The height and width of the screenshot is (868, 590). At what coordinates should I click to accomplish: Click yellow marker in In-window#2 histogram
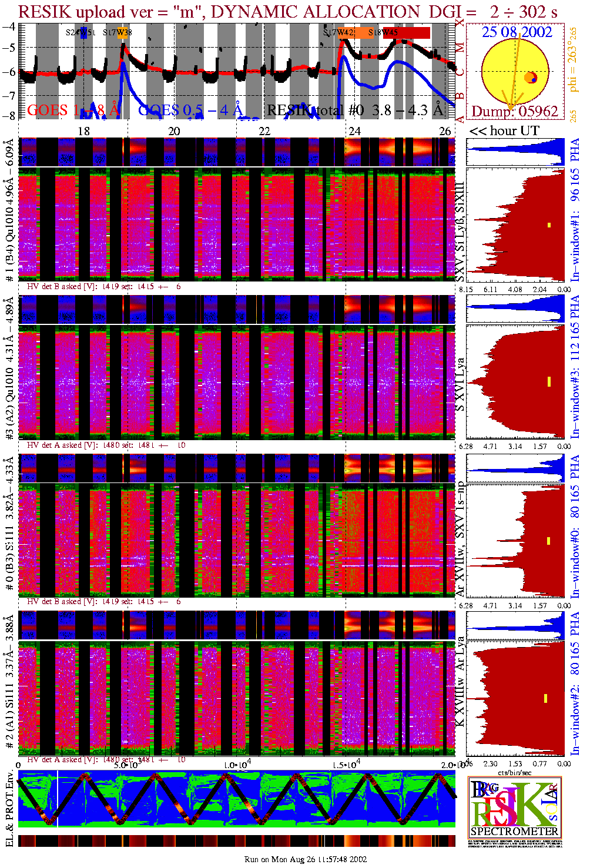click(546, 698)
